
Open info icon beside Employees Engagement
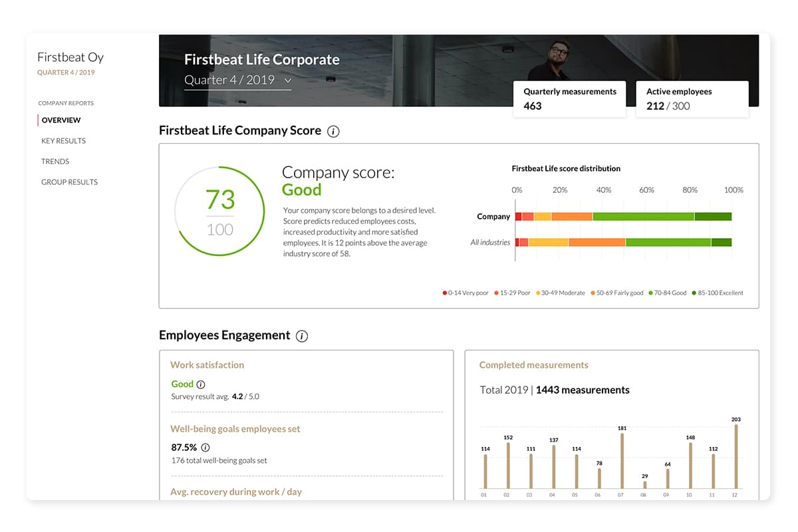[x=302, y=336]
